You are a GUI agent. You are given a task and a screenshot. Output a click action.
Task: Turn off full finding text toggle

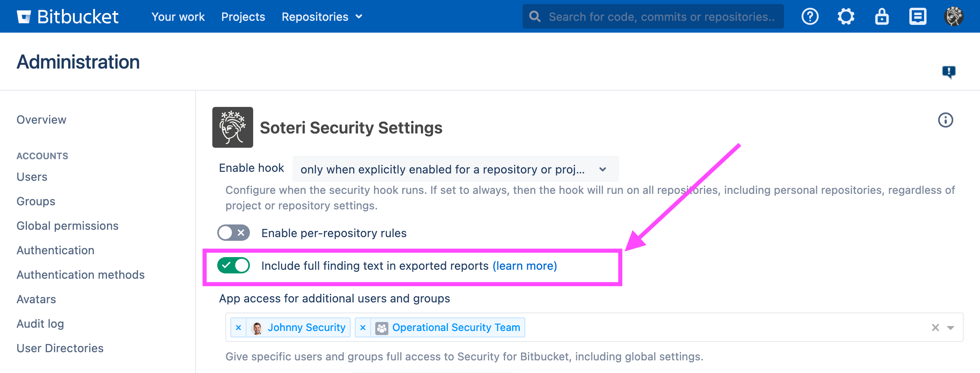[x=234, y=265]
